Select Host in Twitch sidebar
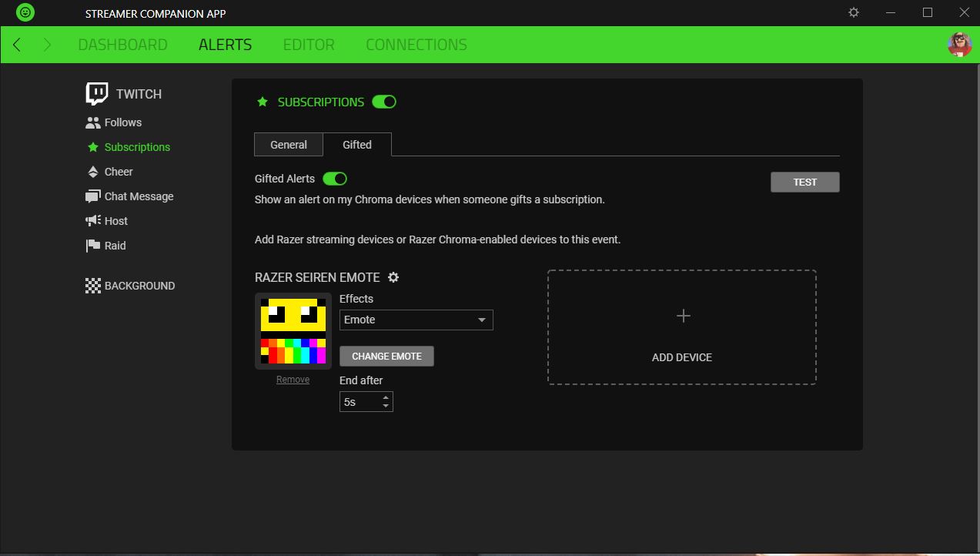The width and height of the screenshot is (980, 556). [x=116, y=221]
